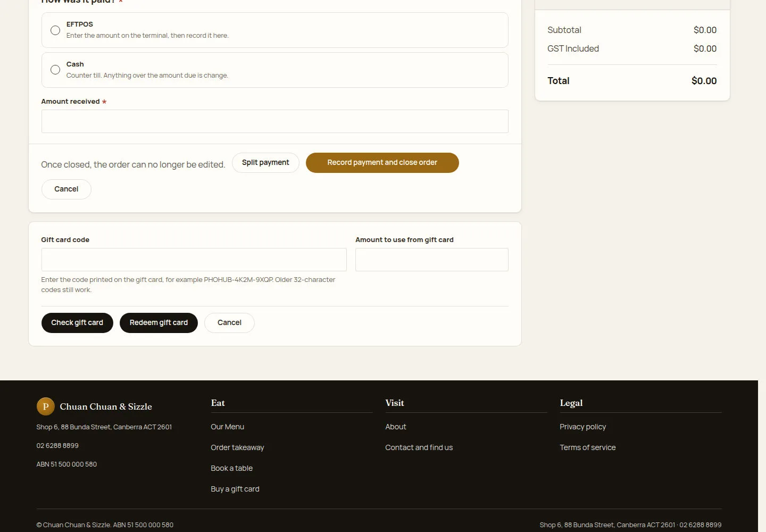Click the copyright notice text
766x532 pixels.
pyautogui.click(x=105, y=525)
